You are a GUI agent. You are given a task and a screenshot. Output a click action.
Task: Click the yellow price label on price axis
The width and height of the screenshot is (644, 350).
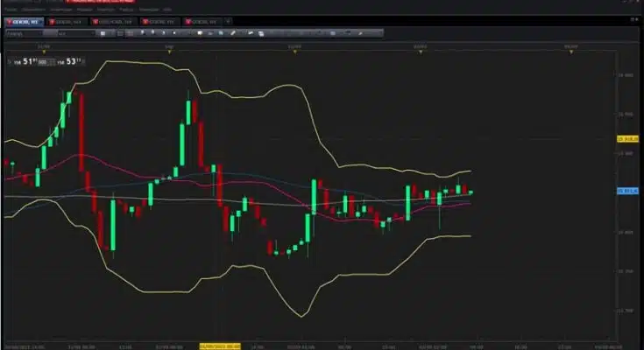(x=627, y=139)
